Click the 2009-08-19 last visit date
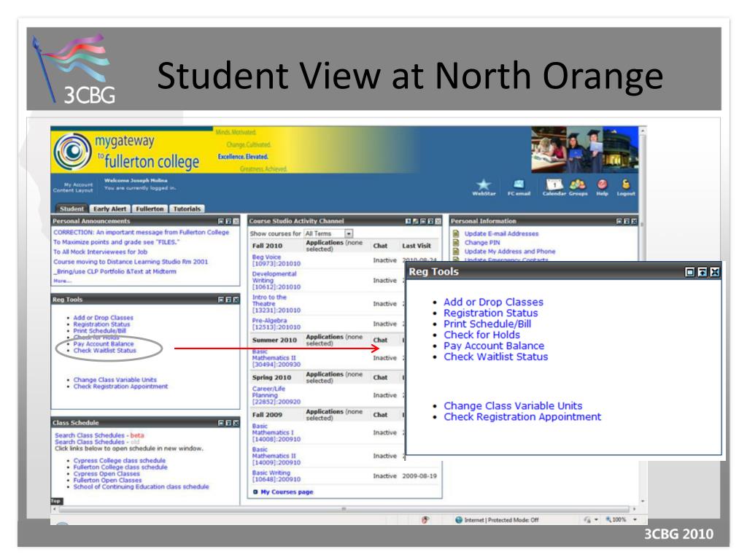Viewport: 747px width, 560px height. point(419,475)
